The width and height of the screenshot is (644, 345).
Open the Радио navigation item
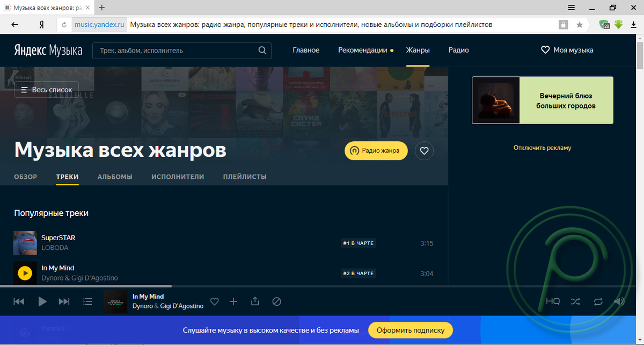tap(459, 50)
